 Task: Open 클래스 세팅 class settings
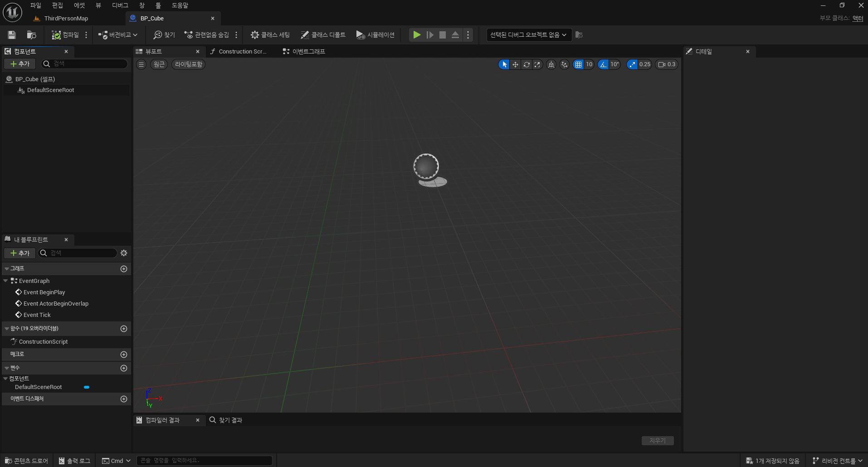point(270,35)
